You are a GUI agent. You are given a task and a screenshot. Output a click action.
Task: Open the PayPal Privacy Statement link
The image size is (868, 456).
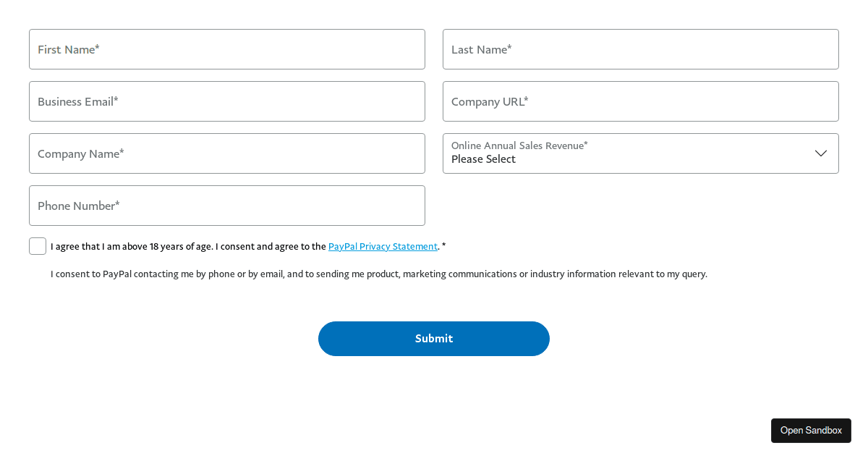point(383,246)
